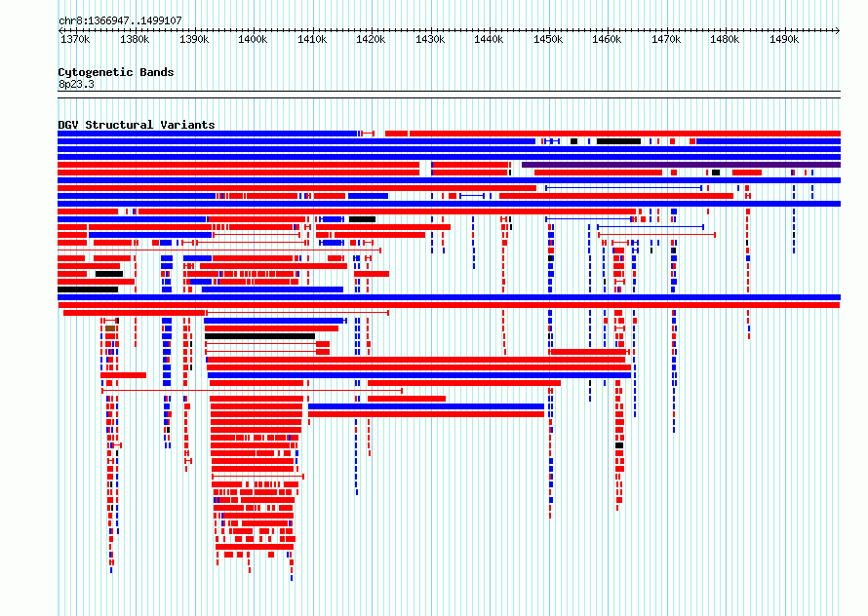Click the black variant bar at track's left edge
Viewport: 868px width, 616px height.
88,289
